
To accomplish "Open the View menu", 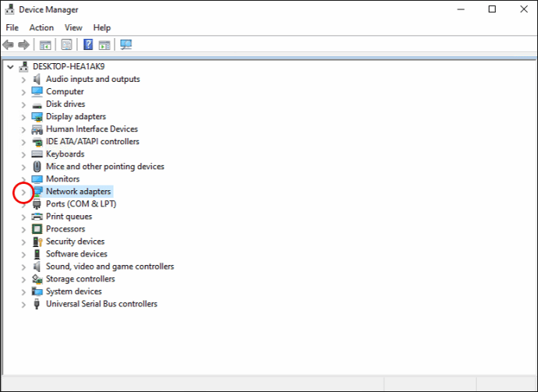I will point(73,28).
